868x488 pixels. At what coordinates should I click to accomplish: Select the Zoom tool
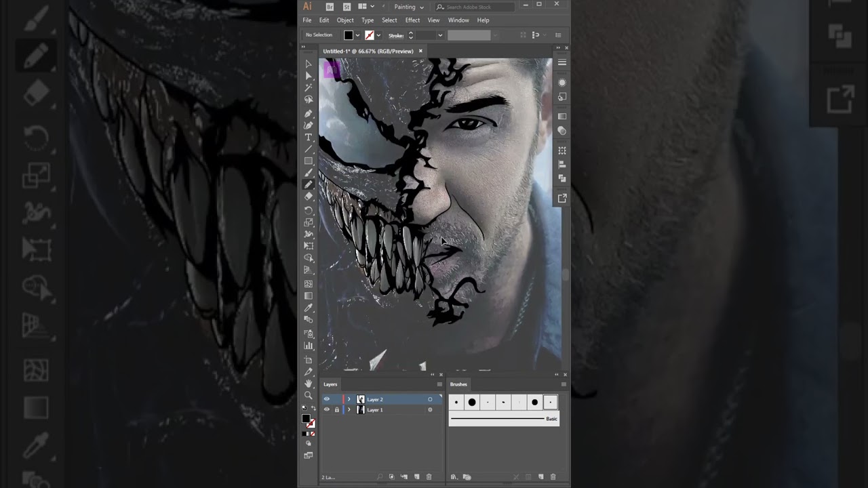click(x=309, y=395)
